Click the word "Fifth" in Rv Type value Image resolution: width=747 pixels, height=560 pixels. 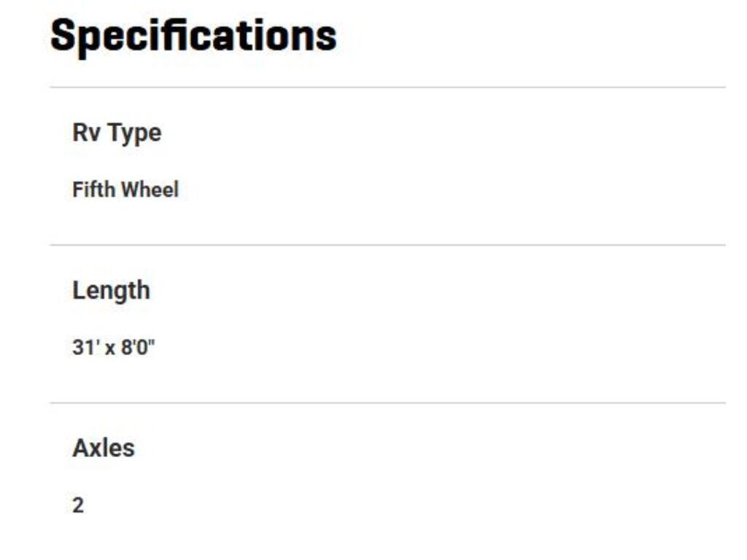93,190
